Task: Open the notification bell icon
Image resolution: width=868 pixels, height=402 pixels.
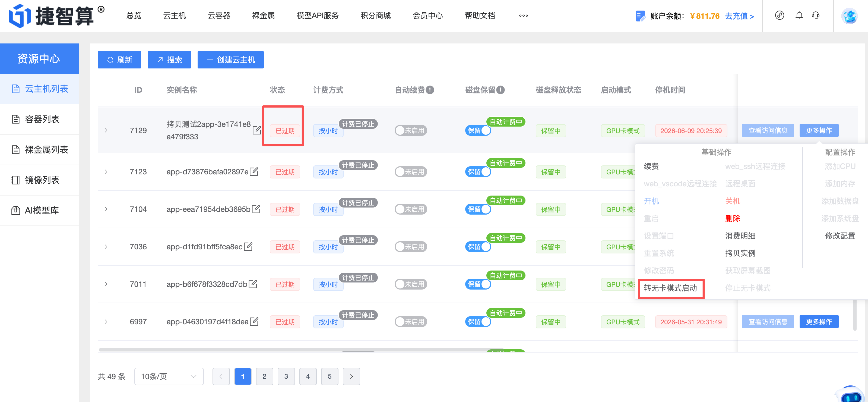Action: pos(799,15)
